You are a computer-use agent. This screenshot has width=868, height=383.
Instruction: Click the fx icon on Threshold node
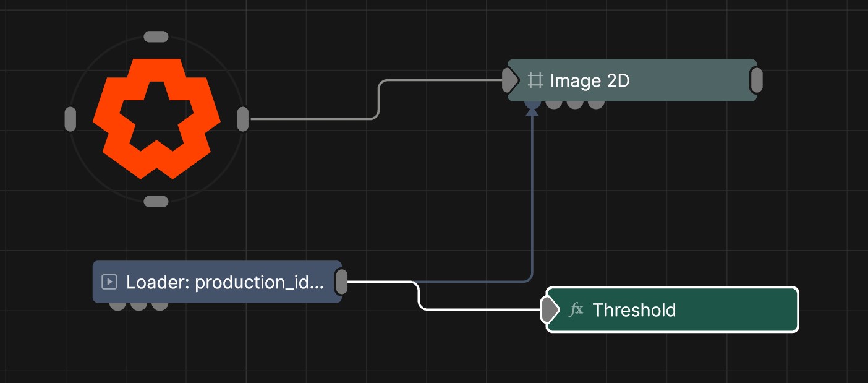click(x=576, y=309)
